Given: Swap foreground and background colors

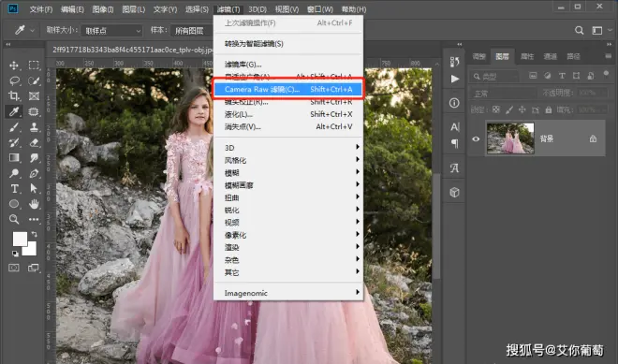Looking at the screenshot, I should pos(35,234).
